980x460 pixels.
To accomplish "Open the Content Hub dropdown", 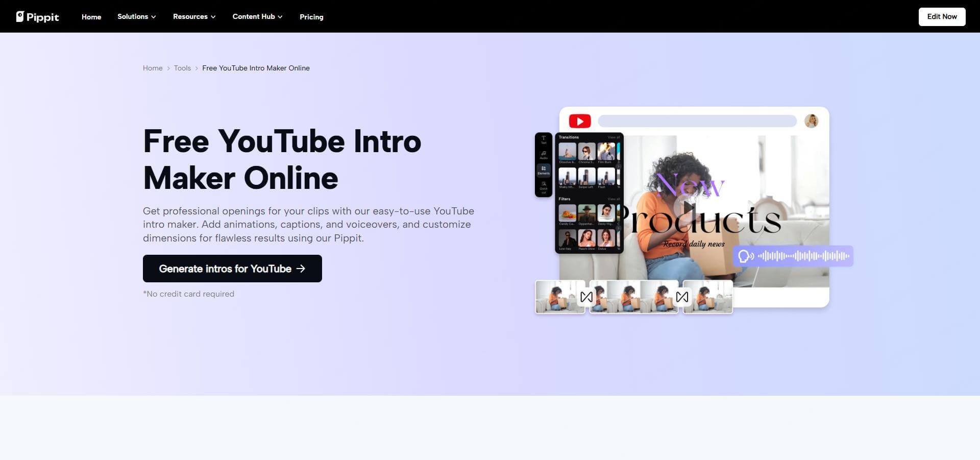I will (x=257, y=16).
